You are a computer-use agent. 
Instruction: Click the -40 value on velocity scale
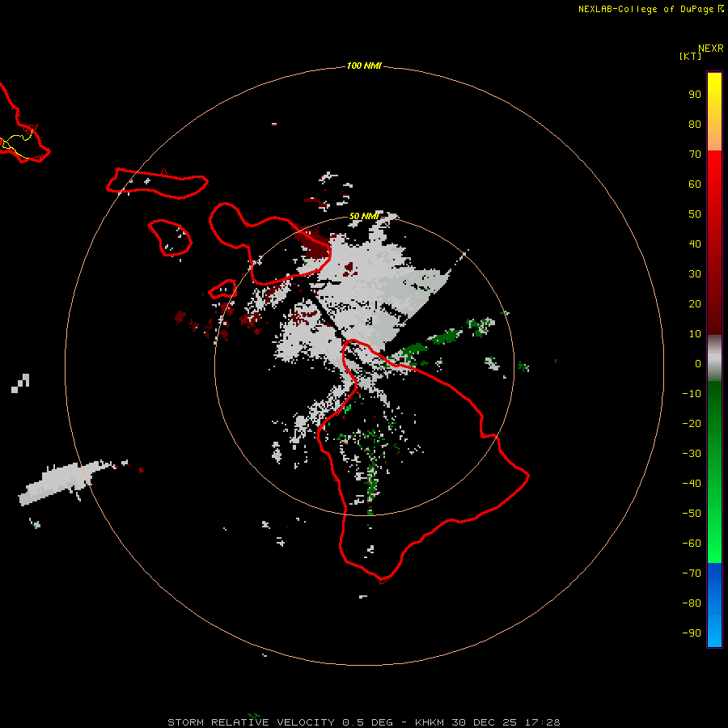point(692,484)
